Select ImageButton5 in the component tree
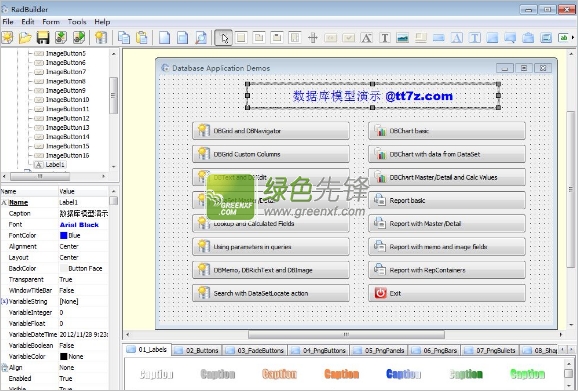 pyautogui.click(x=66, y=53)
